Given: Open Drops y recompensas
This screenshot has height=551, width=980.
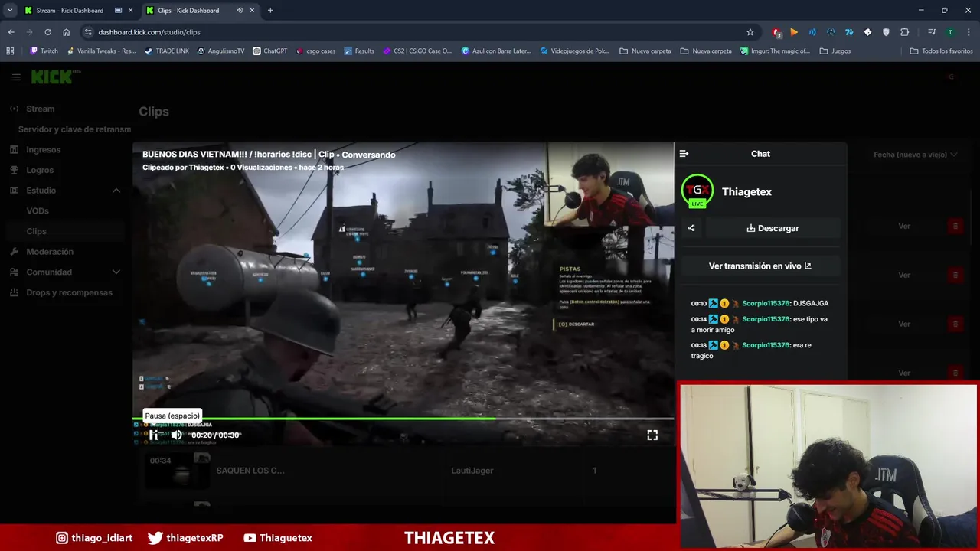Looking at the screenshot, I should click(x=69, y=292).
